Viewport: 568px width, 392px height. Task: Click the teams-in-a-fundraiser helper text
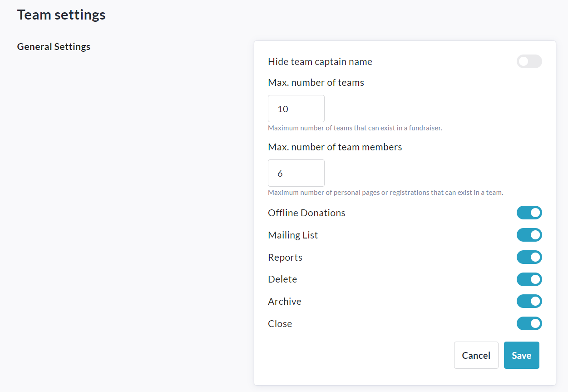tap(355, 128)
